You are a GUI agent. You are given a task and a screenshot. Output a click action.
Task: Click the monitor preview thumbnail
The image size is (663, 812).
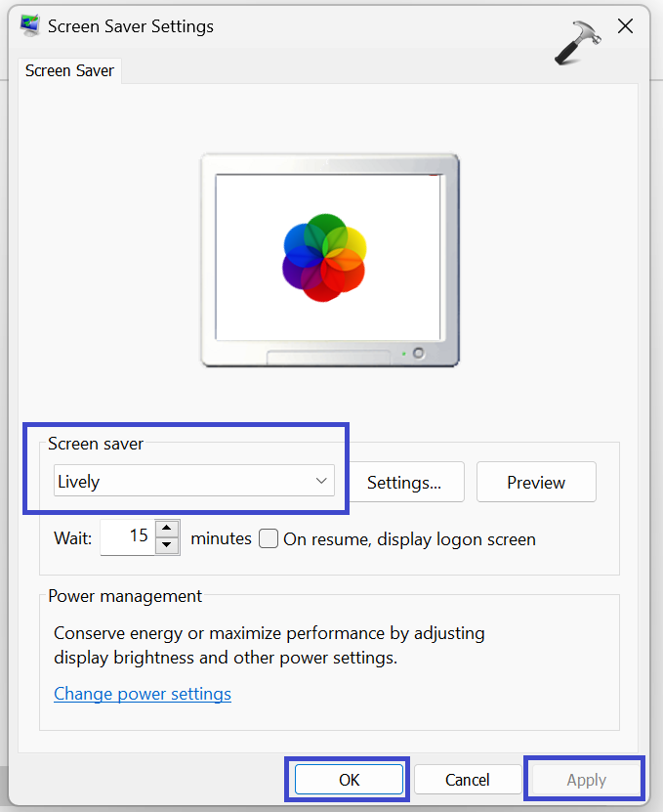click(330, 259)
